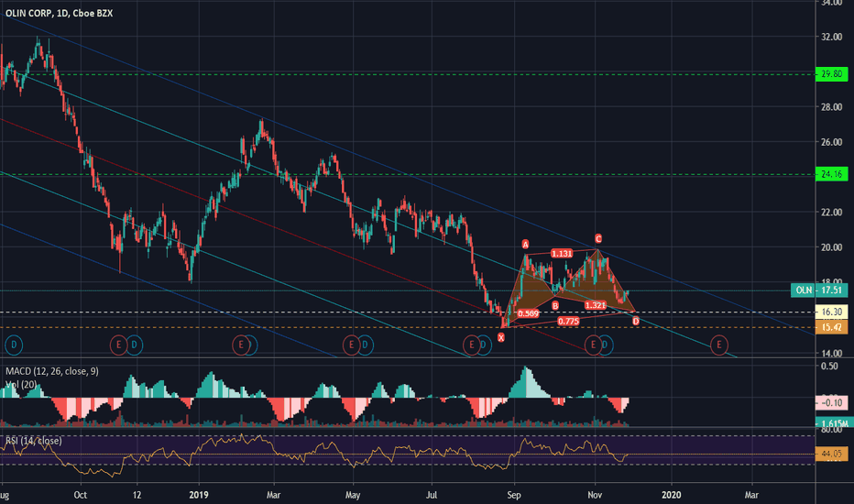This screenshot has width=854, height=504.
Task: Click the Nov label on the time axis
Action: tap(595, 495)
